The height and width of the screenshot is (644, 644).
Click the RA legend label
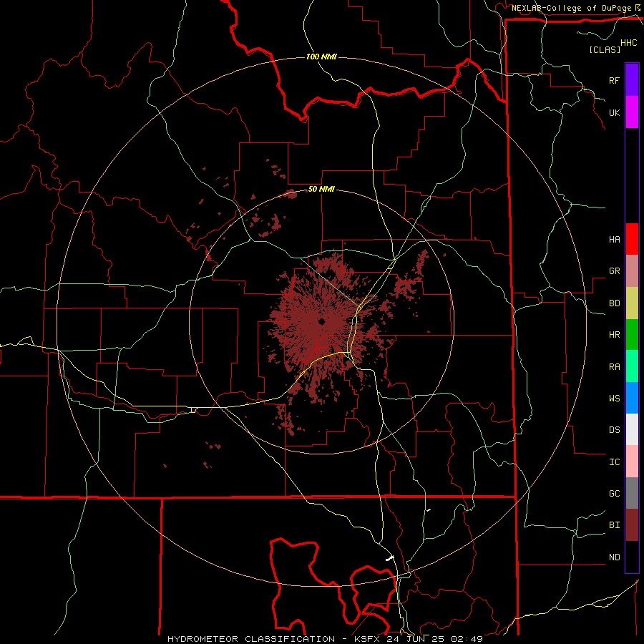tap(614, 366)
